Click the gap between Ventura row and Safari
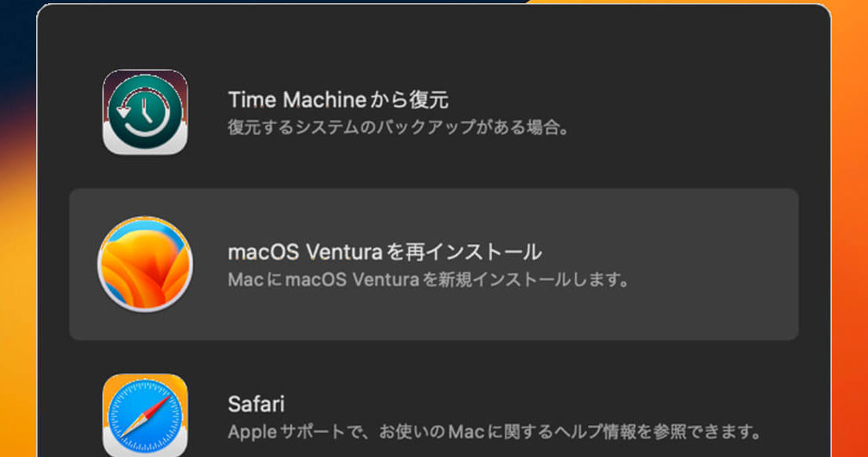The width and height of the screenshot is (868, 457). (433, 356)
